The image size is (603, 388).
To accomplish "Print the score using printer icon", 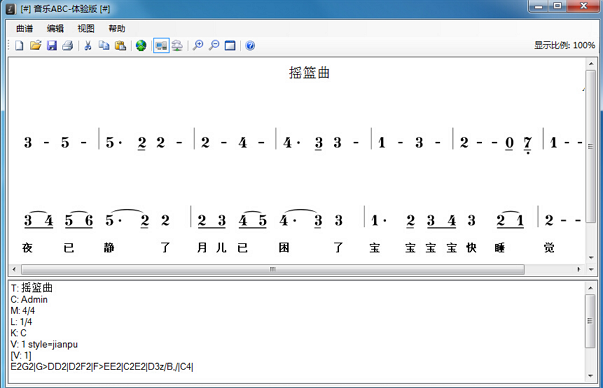I will tap(68, 45).
